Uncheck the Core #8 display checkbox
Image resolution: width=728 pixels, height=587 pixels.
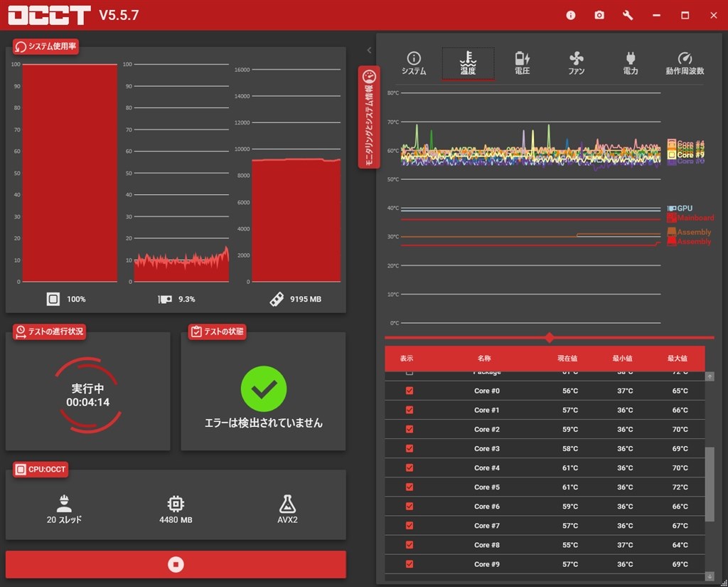(409, 545)
